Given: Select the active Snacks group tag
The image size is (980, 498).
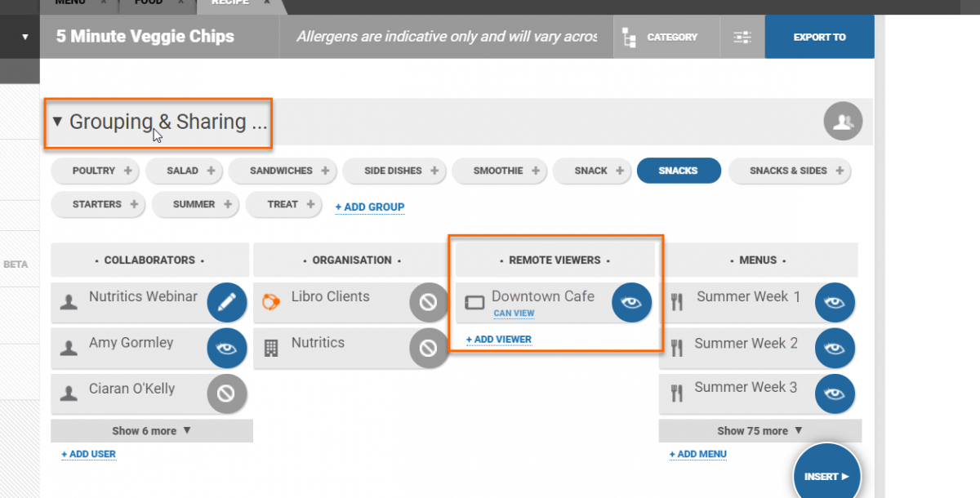Looking at the screenshot, I should pyautogui.click(x=678, y=171).
